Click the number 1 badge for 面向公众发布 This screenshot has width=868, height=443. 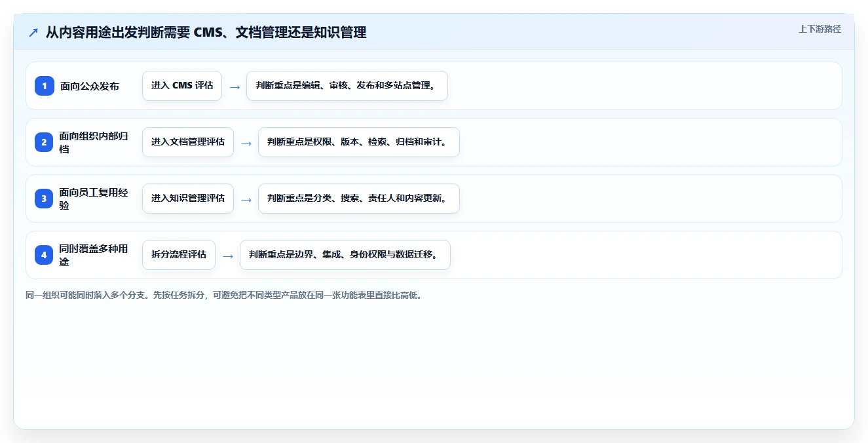(x=45, y=86)
